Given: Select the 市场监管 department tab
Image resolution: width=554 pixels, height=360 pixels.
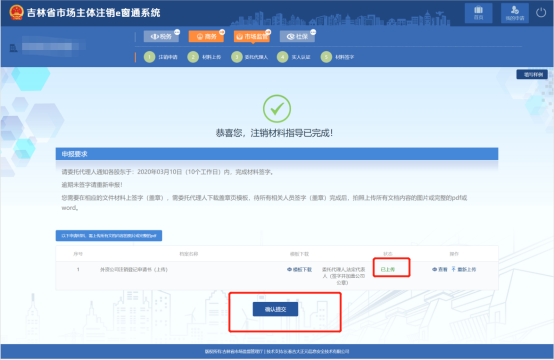Looking at the screenshot, I should [x=252, y=36].
